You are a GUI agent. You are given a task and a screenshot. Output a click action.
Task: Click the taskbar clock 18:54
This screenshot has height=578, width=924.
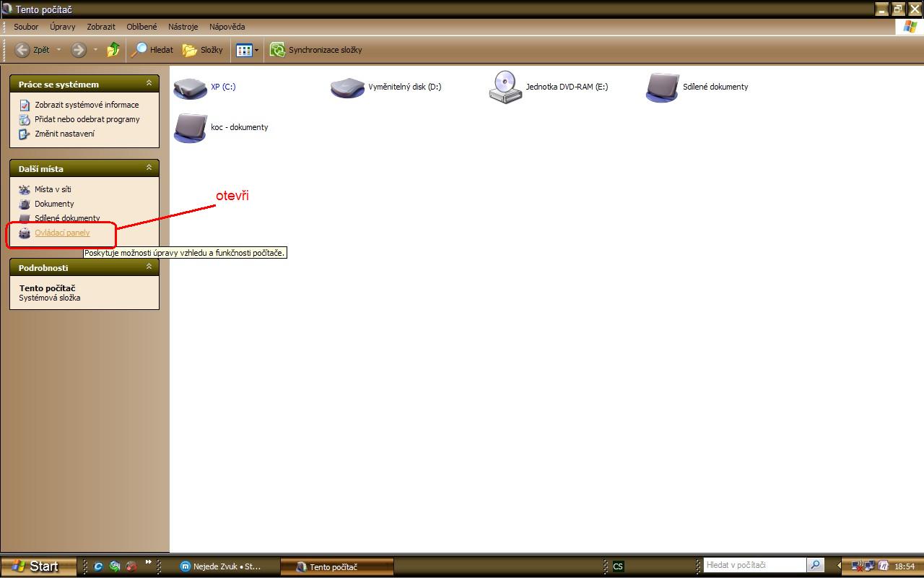(905, 566)
